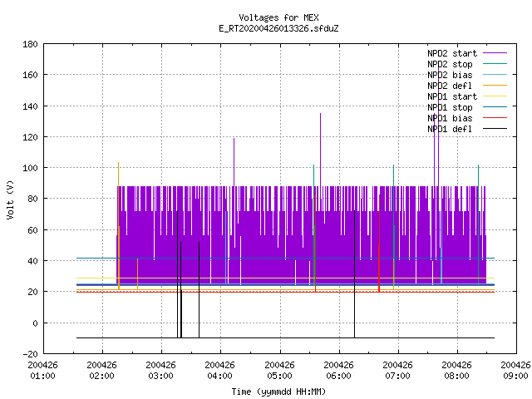
Task: Click the 'Volt (V)' y-axis label
Action: [x=10, y=199]
